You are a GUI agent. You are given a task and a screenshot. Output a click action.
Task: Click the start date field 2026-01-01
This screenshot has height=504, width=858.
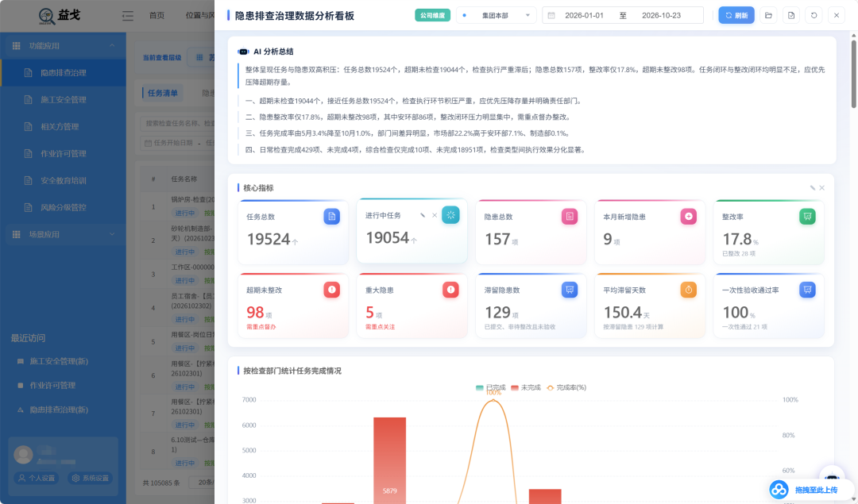point(584,15)
